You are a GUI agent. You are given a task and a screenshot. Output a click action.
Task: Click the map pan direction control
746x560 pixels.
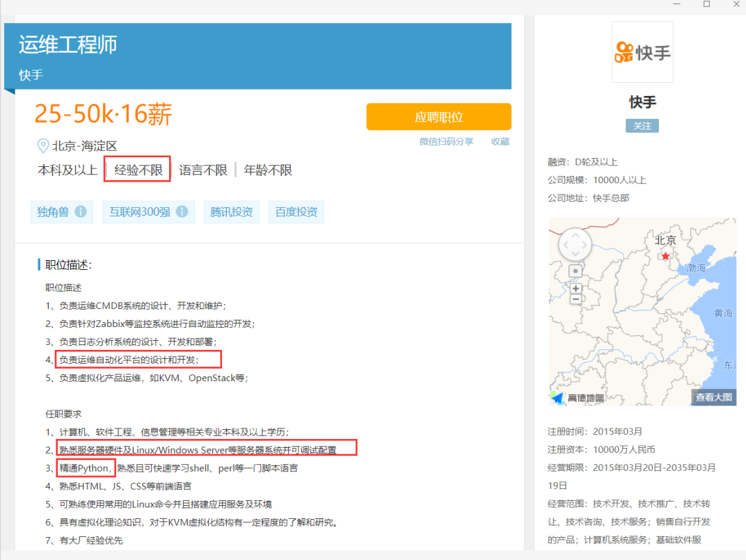click(576, 245)
